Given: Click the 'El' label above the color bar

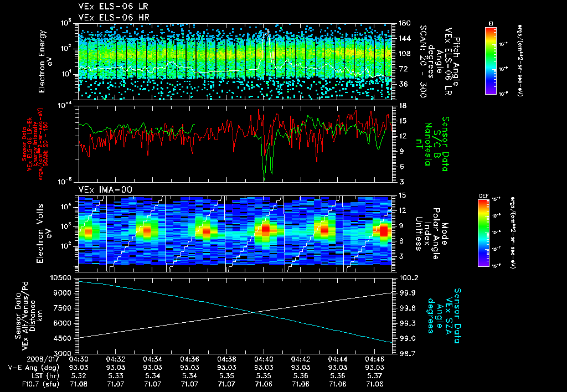Looking at the screenshot, I should point(491,24).
